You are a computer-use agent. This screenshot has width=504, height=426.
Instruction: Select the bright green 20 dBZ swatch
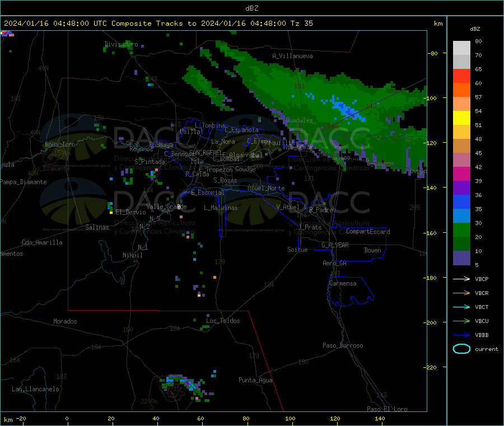coord(461,230)
